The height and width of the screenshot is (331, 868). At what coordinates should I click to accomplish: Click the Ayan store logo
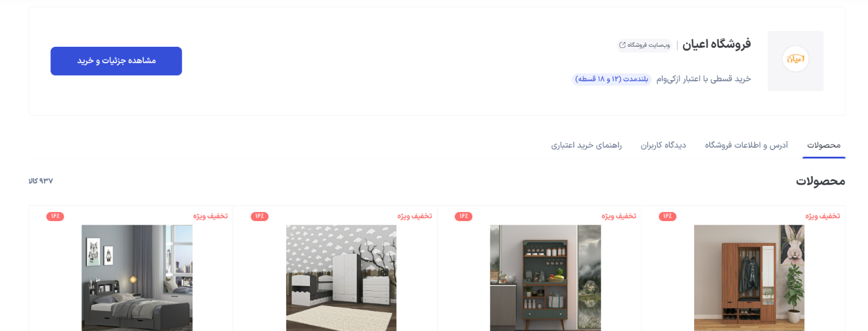click(795, 60)
